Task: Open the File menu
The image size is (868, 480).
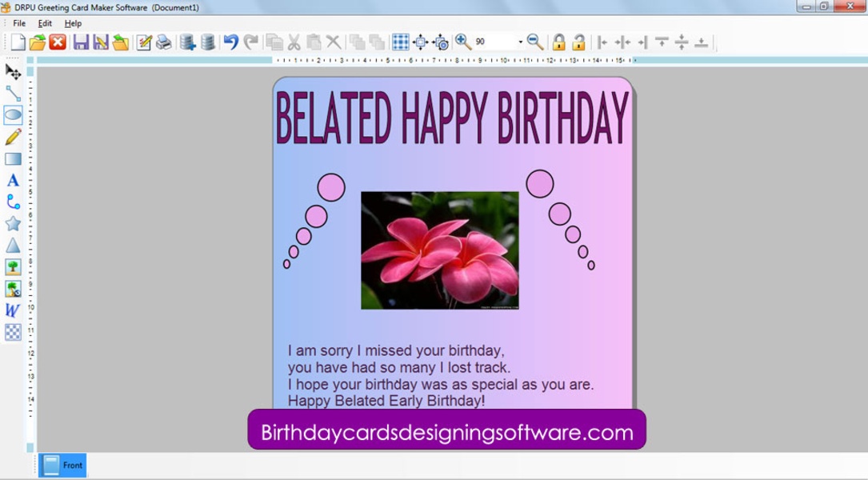Action: (x=19, y=23)
